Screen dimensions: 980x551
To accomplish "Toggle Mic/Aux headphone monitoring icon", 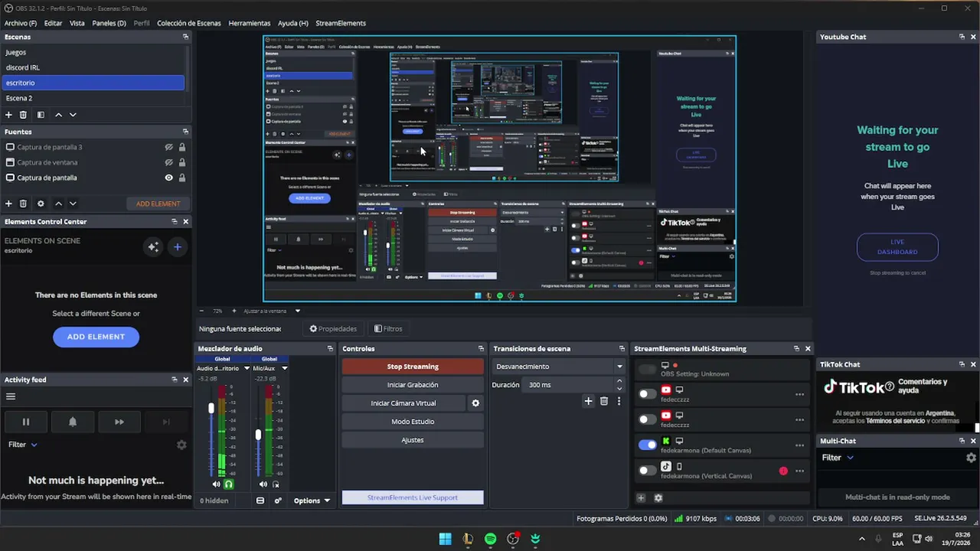I will (x=276, y=484).
